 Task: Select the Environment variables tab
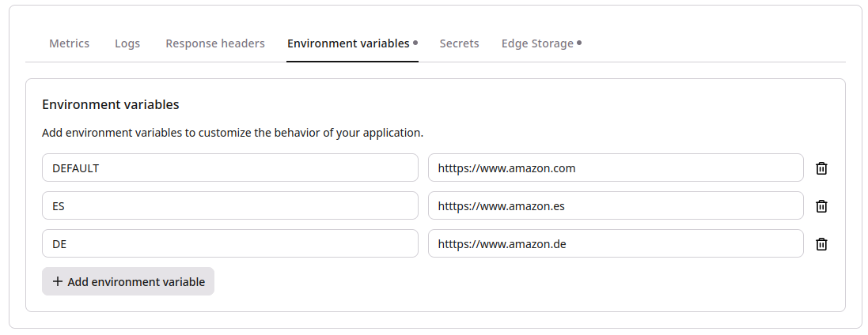(x=347, y=43)
